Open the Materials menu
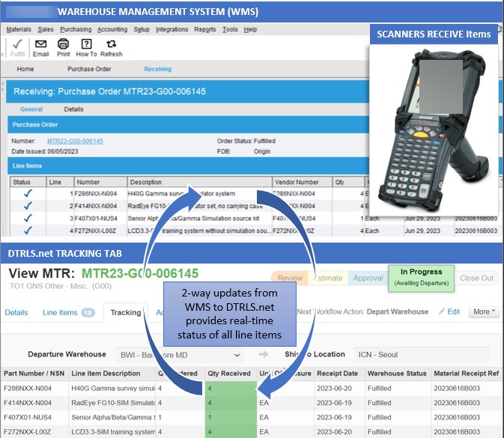Screen dimensions: 504x438 pyautogui.click(x=19, y=29)
